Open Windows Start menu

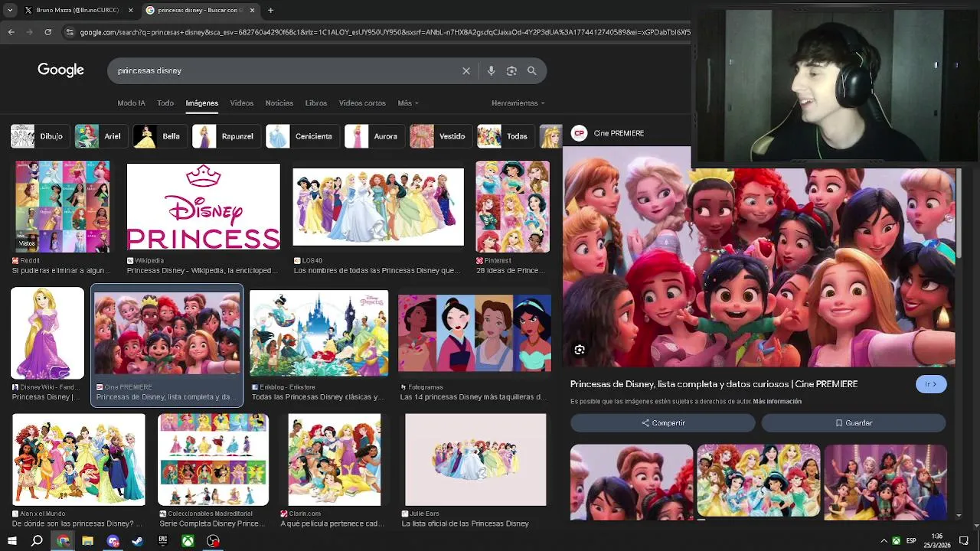pos(11,541)
